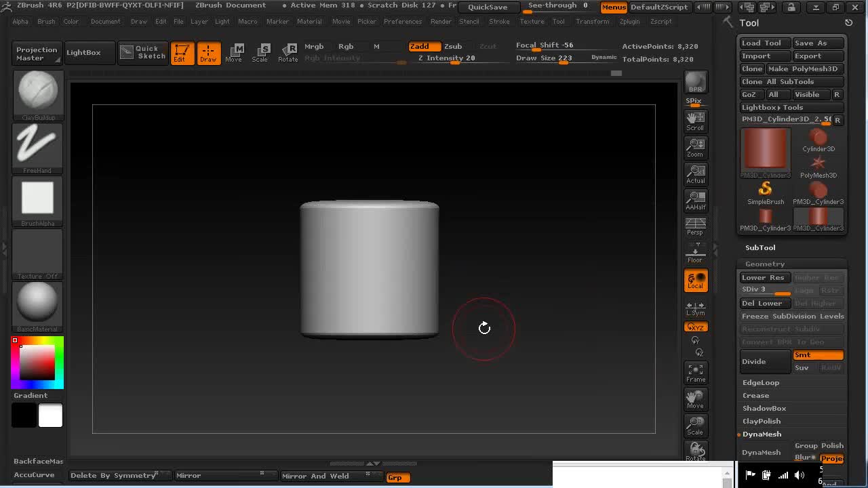This screenshot has width=868, height=488.
Task: Click the Scale view icon in right shelf
Action: [x=695, y=426]
